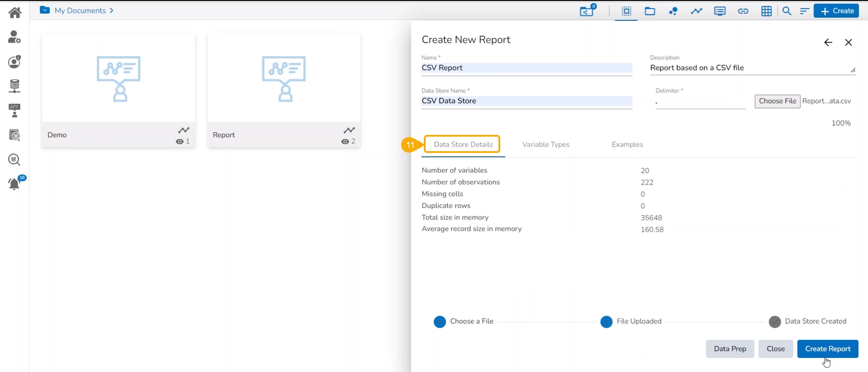Click the display screen toolbar icon
The width and height of the screenshot is (868, 372).
[x=720, y=11]
